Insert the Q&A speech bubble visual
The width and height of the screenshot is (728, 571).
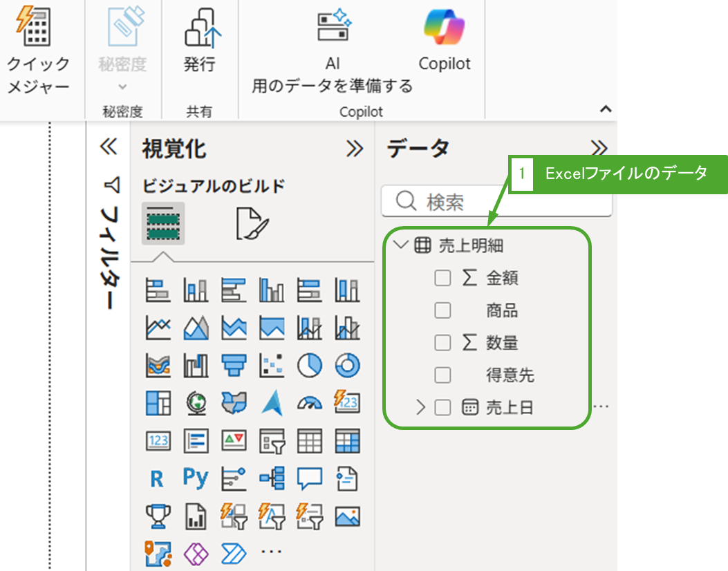coord(310,478)
